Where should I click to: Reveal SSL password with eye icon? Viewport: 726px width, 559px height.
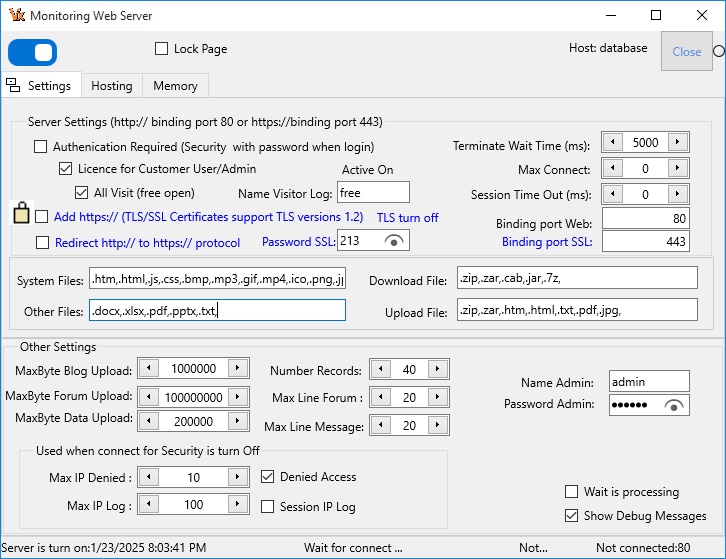[x=396, y=241]
